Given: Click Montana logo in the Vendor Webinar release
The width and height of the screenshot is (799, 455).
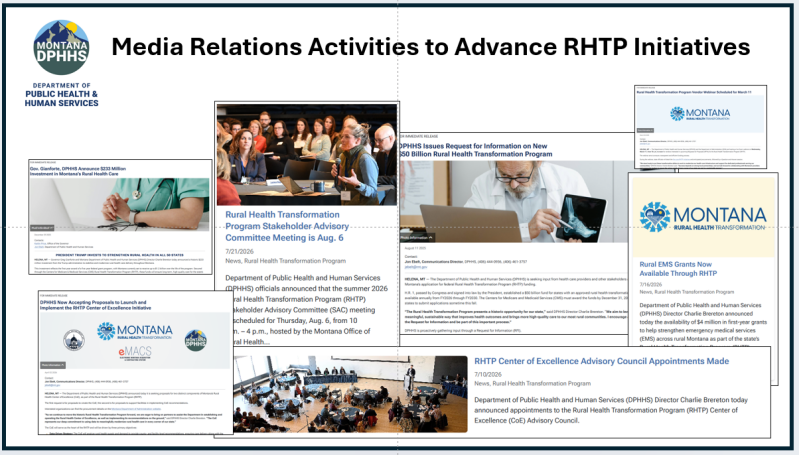Looking at the screenshot, I should 700,114.
